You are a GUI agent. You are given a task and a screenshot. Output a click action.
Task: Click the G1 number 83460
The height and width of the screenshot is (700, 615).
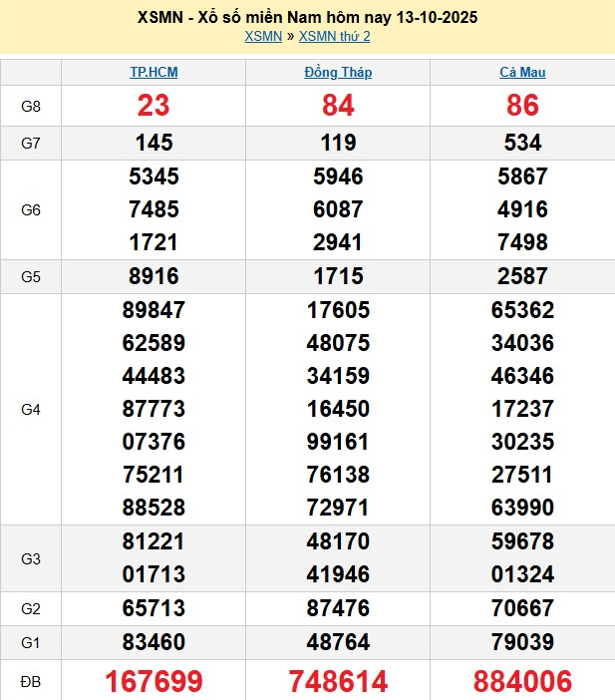pyautogui.click(x=154, y=641)
